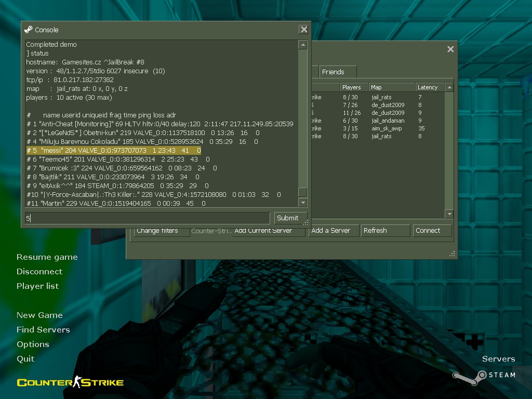532x399 pixels.
Task: Open Find Servers
Action: [x=44, y=330]
